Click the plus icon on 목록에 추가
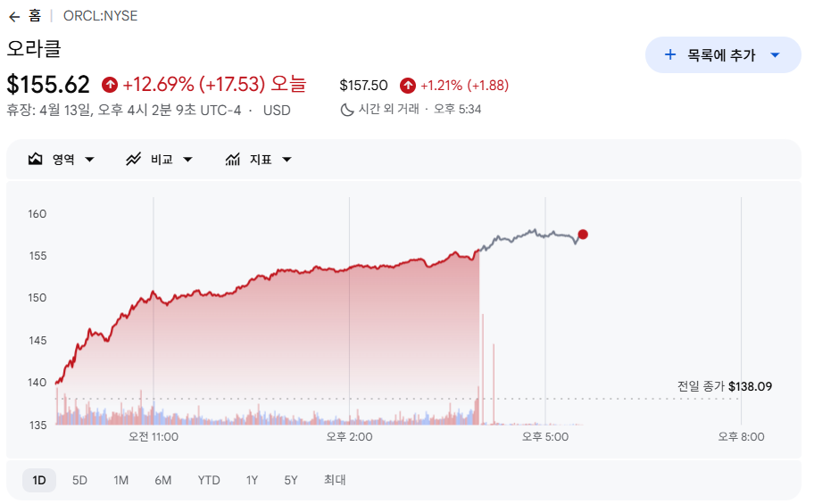The image size is (814, 504). 670,55
